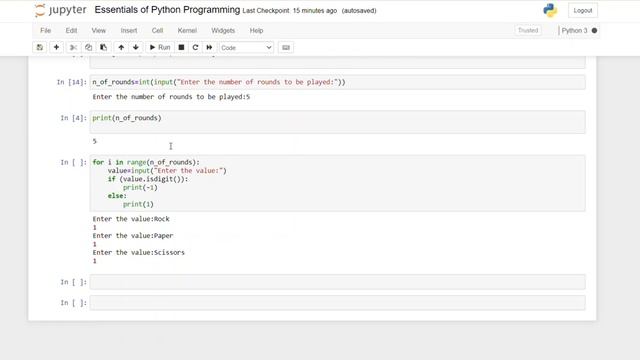640x360 pixels.
Task: Open the Edit menu
Action: pyautogui.click(x=71, y=31)
